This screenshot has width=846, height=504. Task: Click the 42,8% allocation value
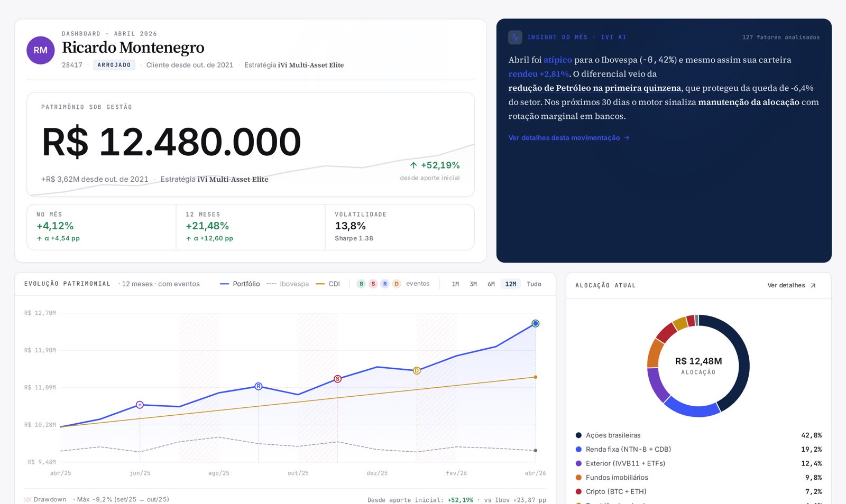click(x=811, y=435)
